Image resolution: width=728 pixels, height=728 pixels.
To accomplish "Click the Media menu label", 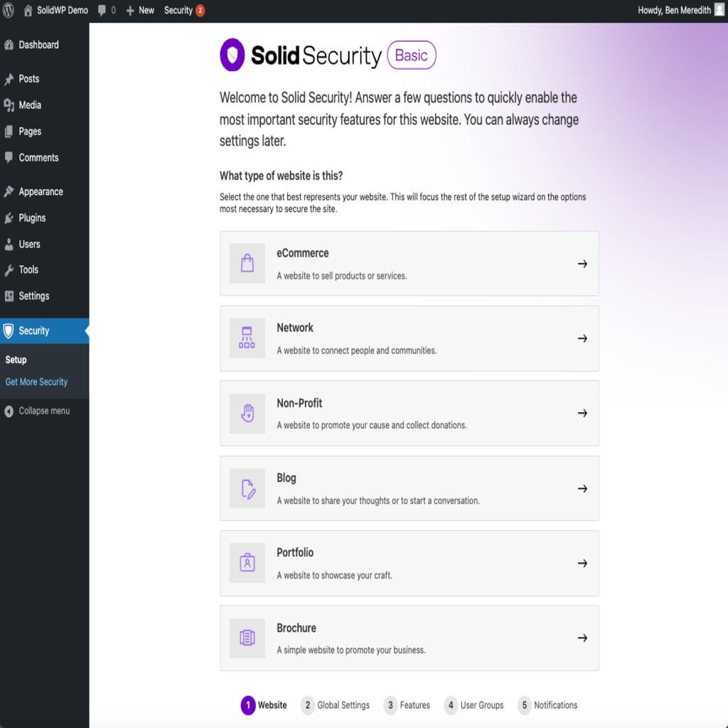I will point(30,105).
